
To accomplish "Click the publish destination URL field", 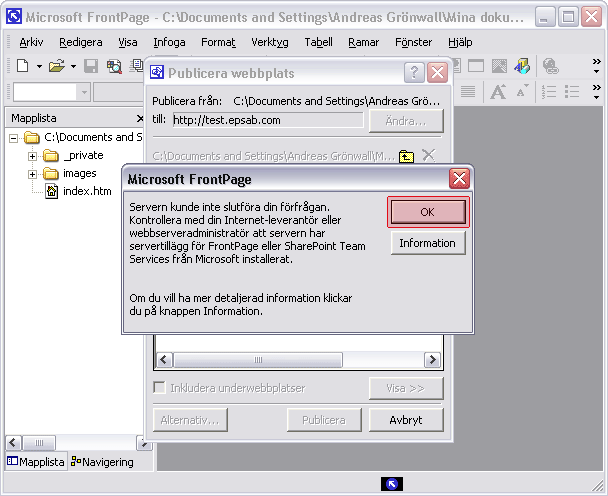I will pos(266,120).
